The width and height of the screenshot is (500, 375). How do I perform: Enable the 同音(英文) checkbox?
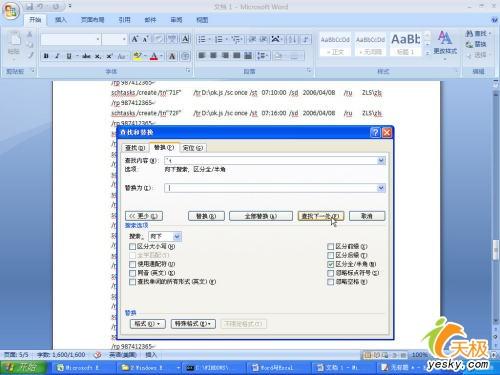132,273
